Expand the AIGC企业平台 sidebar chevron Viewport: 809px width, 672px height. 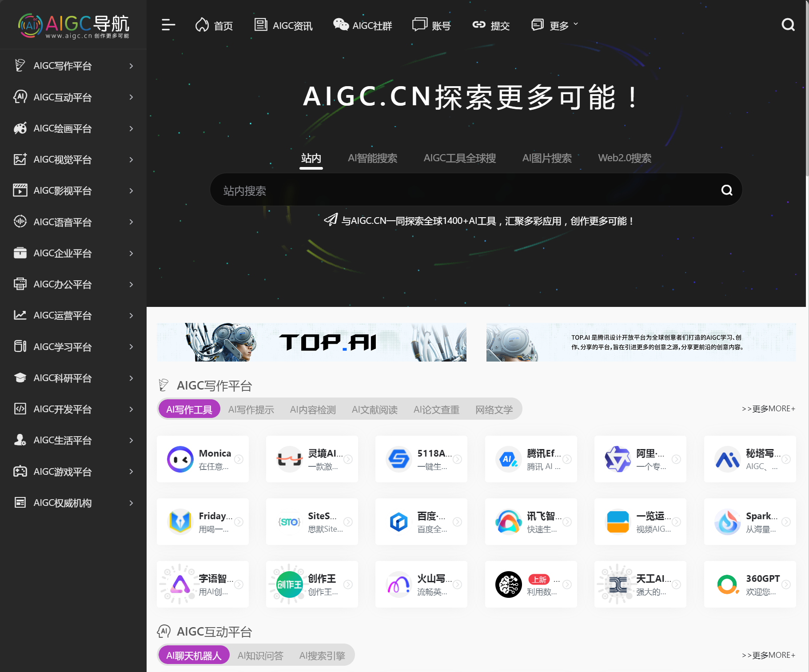131,253
